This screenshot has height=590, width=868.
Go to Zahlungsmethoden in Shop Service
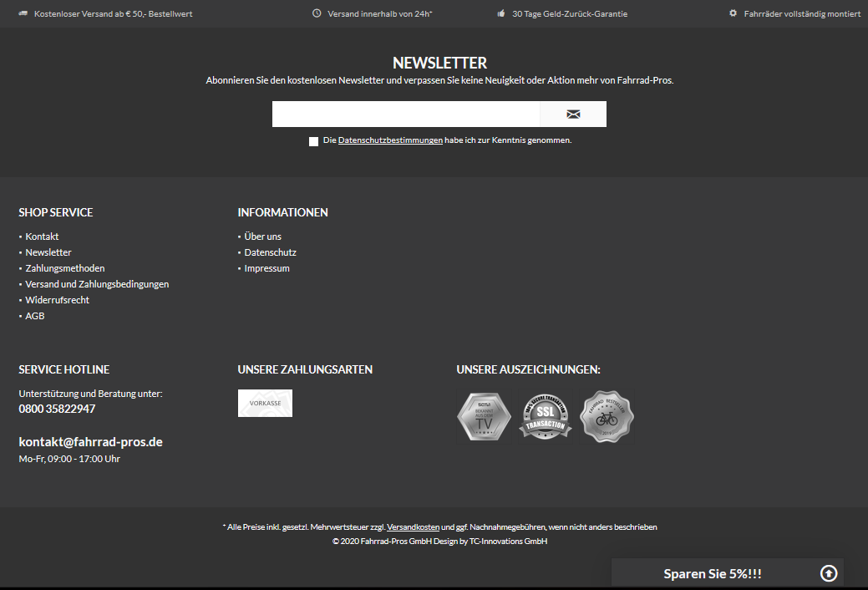65,268
